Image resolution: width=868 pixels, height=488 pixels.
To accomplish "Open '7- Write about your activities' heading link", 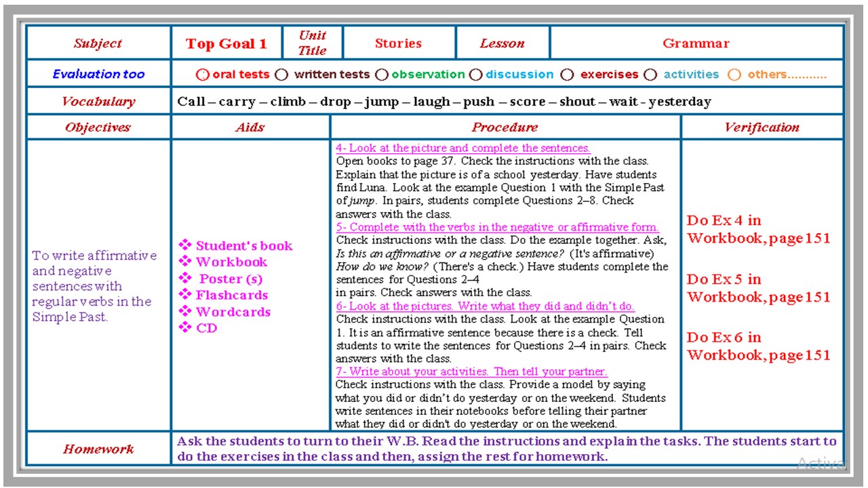I will tap(471, 371).
